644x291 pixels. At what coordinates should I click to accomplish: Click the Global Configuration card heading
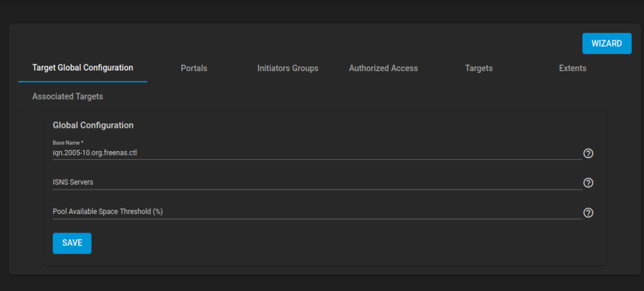93,125
